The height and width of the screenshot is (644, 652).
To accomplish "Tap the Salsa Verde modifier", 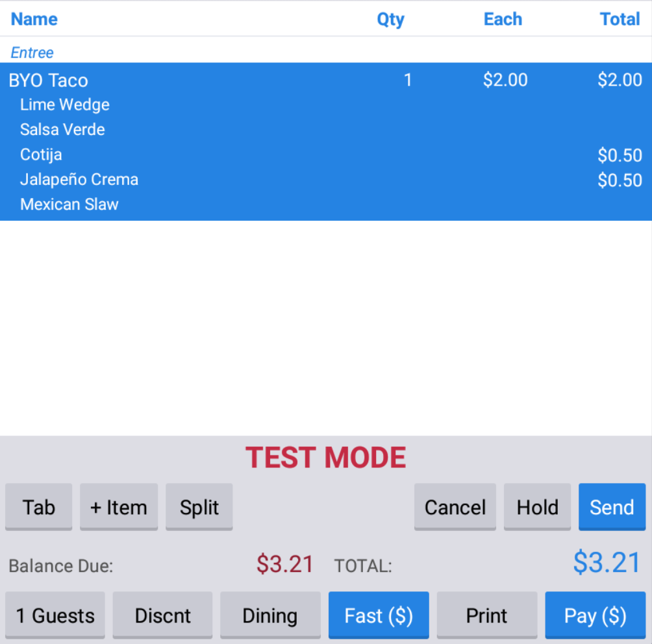I will pos(62,130).
